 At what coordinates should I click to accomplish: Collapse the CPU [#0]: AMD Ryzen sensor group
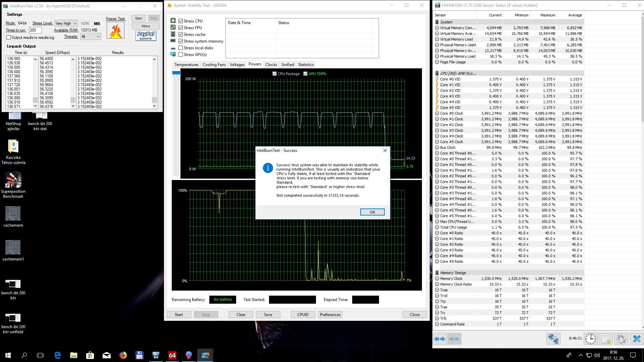coord(437,73)
